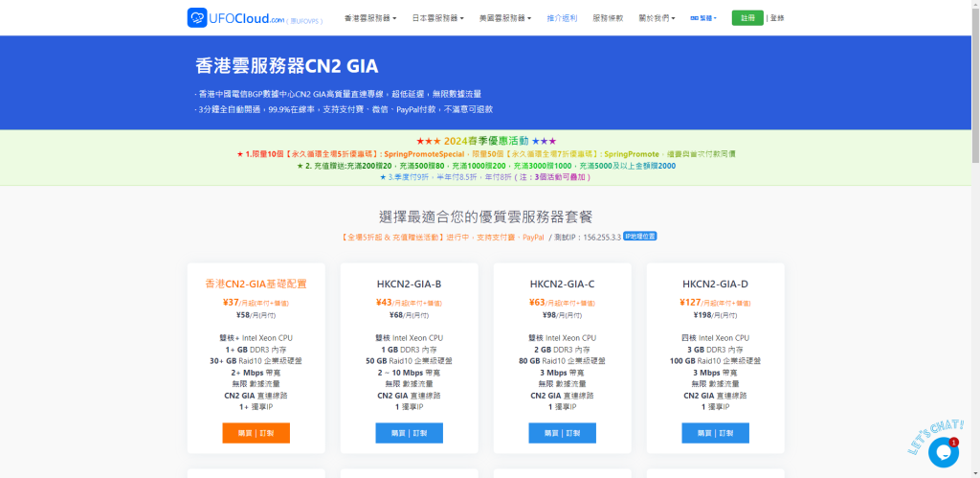
Task: Open the 繁體 language selector dropdown
Action: (703, 18)
